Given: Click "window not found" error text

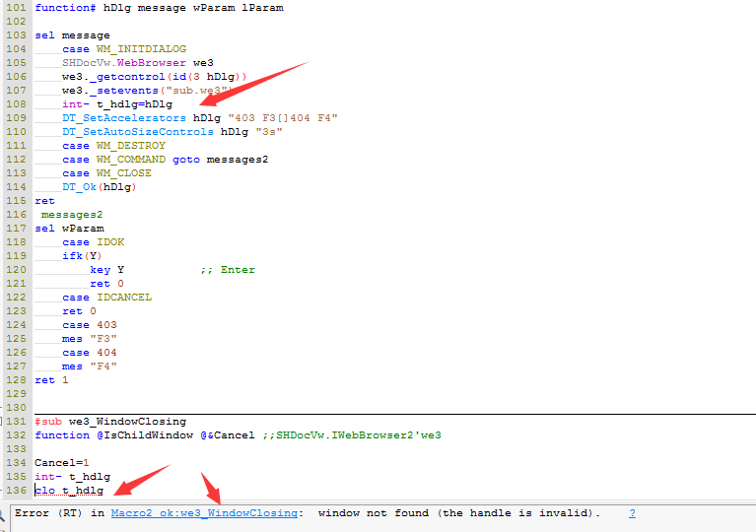Looking at the screenshot, I should (374, 513).
